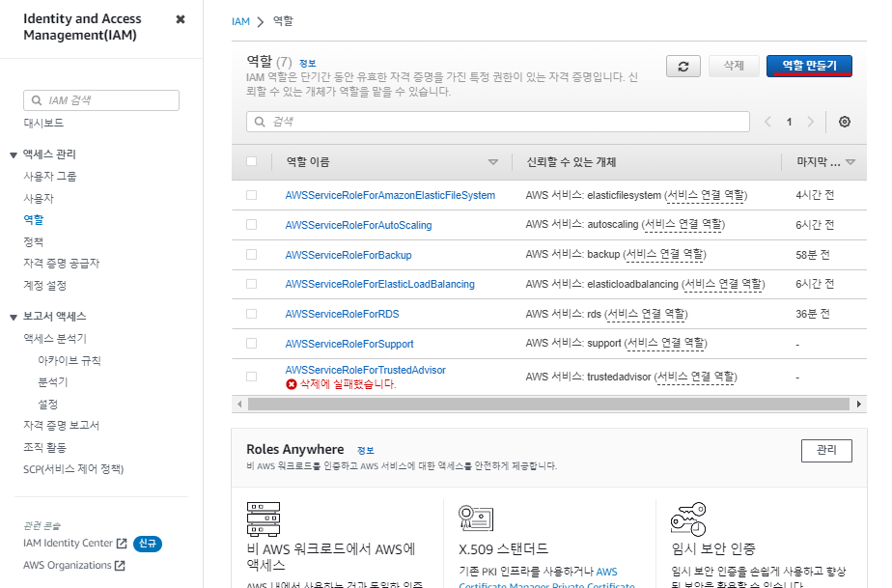Select checkbox for AWSServiceRoleForElasticLoadBalancing

[x=251, y=284]
